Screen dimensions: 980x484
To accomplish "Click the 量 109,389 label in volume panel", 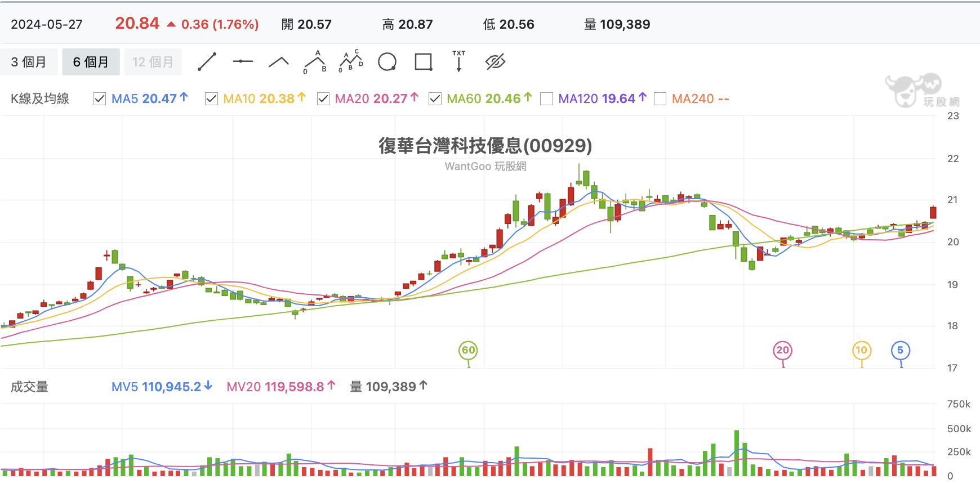I will point(389,387).
